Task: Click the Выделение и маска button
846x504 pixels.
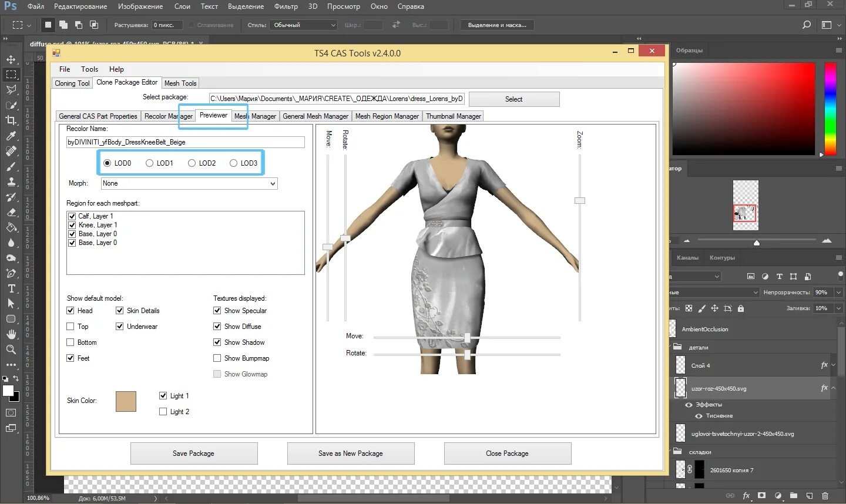Action: pyautogui.click(x=497, y=25)
